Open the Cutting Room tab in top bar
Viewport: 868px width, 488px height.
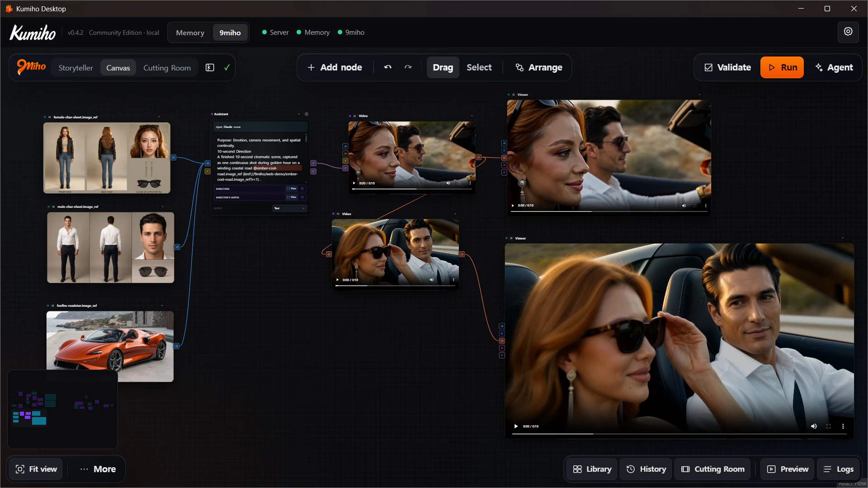167,68
